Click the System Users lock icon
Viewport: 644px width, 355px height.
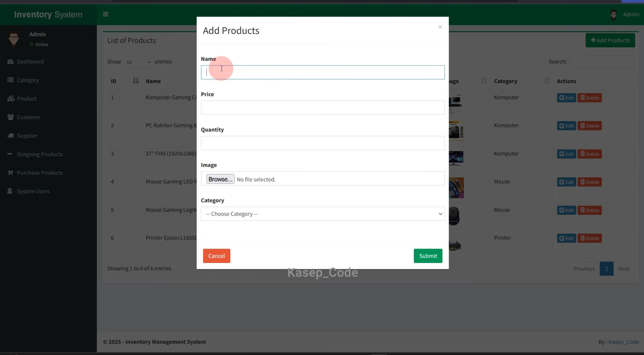tap(10, 191)
